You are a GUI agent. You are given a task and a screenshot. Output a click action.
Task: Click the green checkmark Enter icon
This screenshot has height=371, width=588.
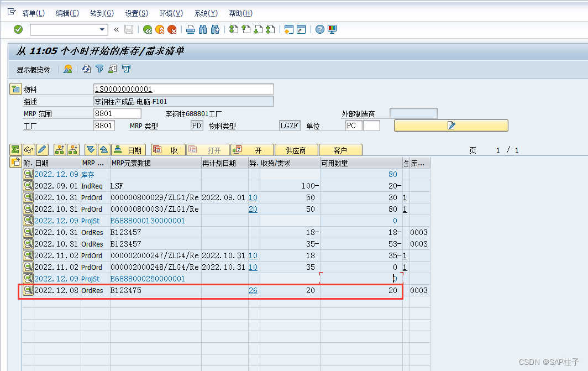[18, 29]
